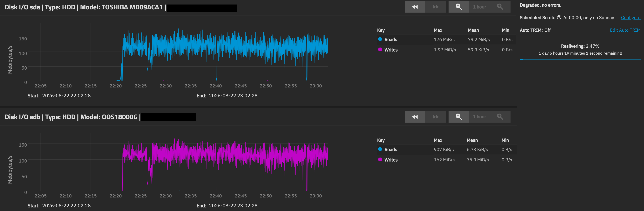Click the "79.2 MiB/s" mean reads value
Screen dimensions: 644x211
(x=479, y=40)
